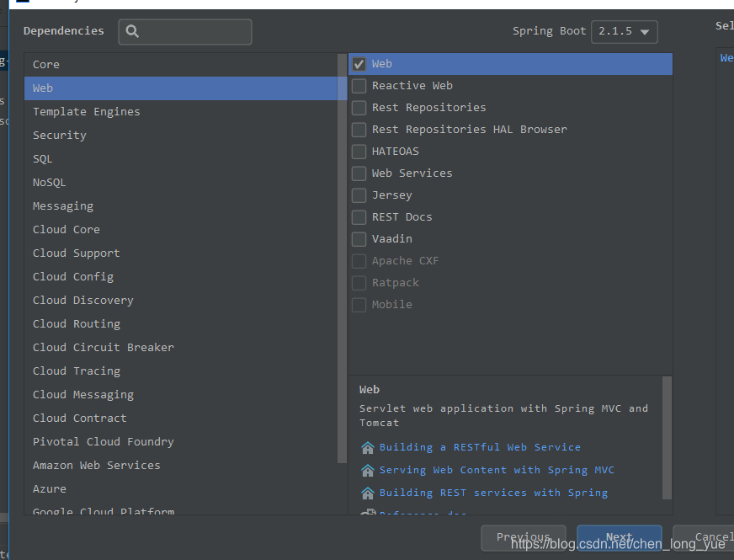Enable the Reactive Web checkbox

pos(359,86)
